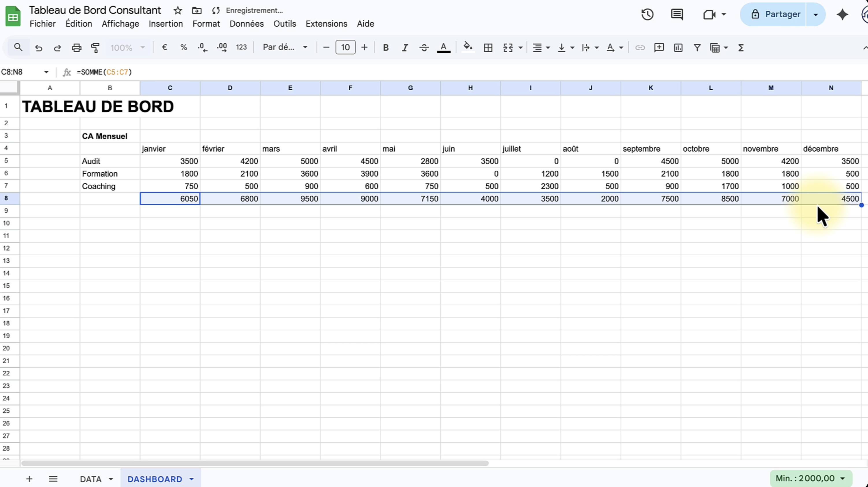Open version history clock icon
The height and width of the screenshot is (487, 868).
click(x=647, y=14)
